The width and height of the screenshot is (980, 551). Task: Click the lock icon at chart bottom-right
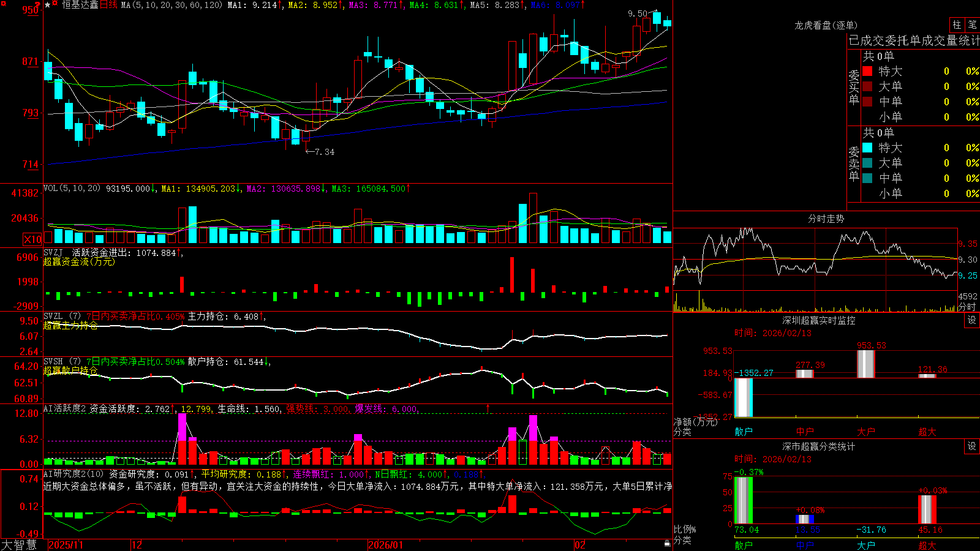668,543
